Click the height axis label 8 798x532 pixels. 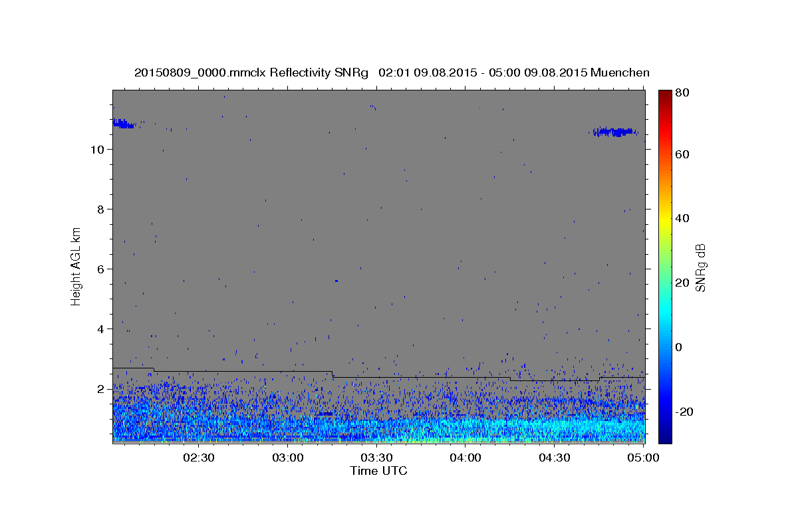[100, 209]
